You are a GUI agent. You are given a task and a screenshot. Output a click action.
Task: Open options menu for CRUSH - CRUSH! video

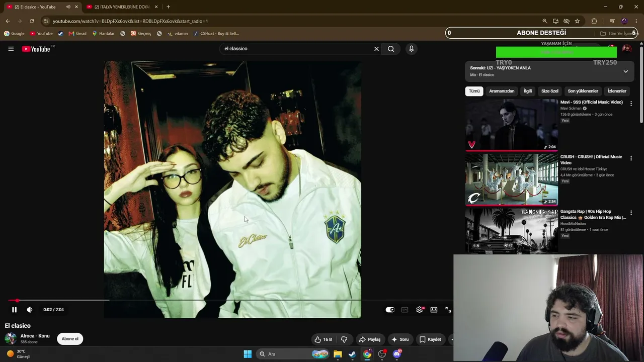tap(631, 158)
